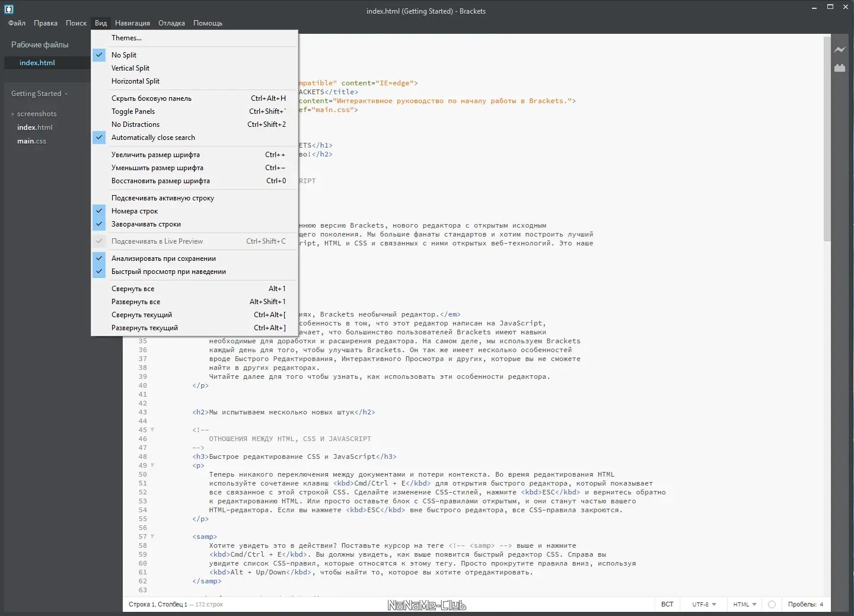The width and height of the screenshot is (854, 616).
Task: Click the closing p tag on line 40
Action: 200,385
